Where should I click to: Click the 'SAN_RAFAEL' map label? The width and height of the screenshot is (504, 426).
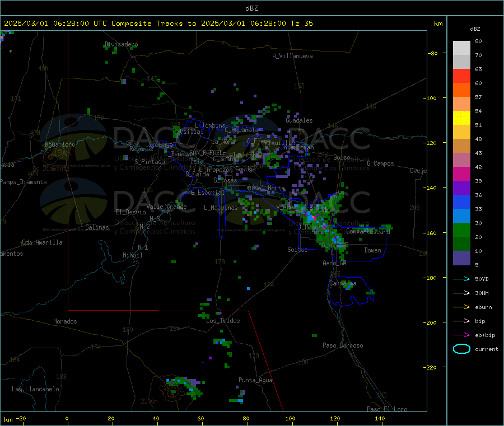206,152
